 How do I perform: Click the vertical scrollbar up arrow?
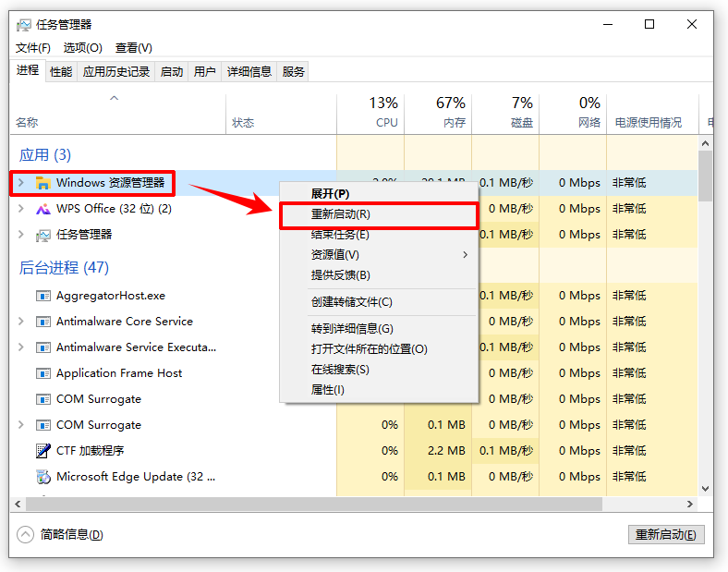pyautogui.click(x=705, y=143)
